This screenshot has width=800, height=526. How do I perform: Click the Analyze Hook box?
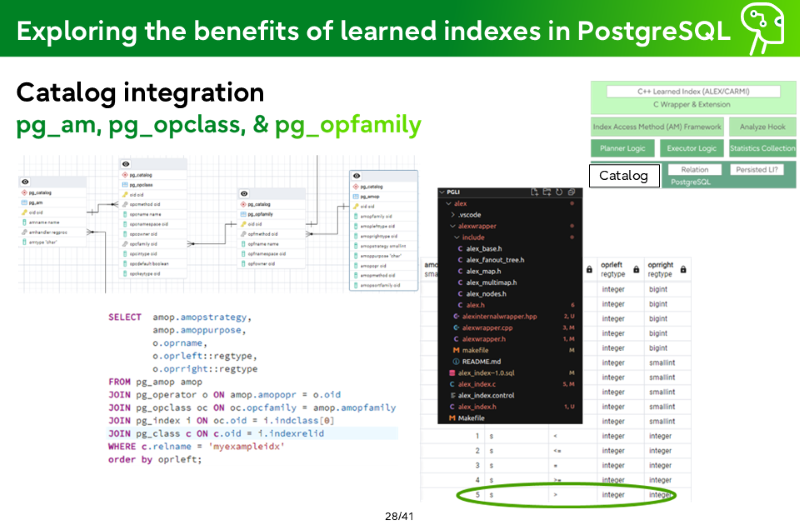(x=762, y=127)
